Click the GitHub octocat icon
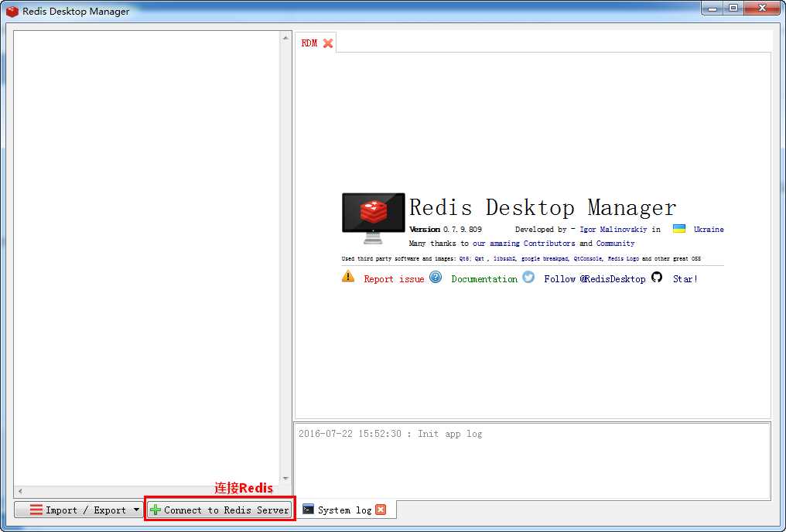786x532 pixels. tap(657, 277)
